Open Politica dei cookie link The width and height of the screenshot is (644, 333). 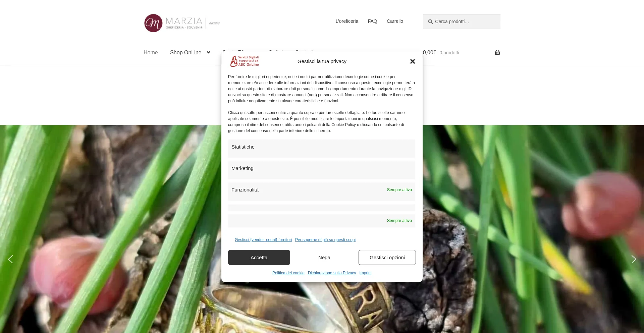pyautogui.click(x=288, y=273)
